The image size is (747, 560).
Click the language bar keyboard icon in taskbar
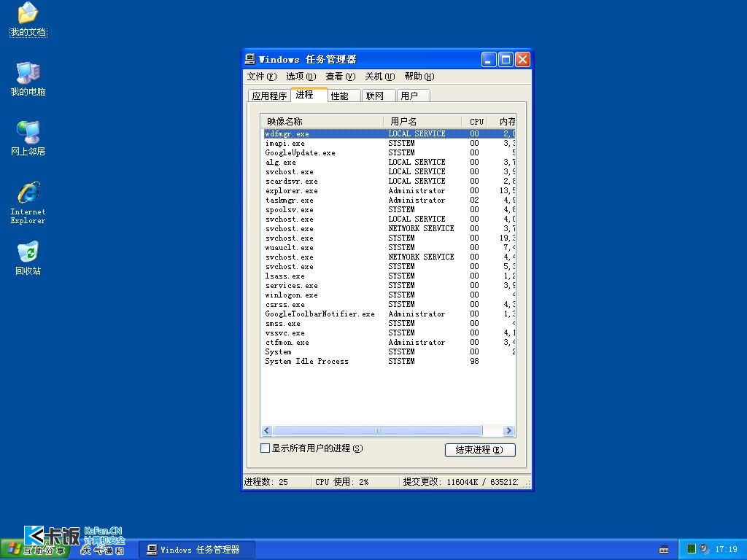point(664,550)
